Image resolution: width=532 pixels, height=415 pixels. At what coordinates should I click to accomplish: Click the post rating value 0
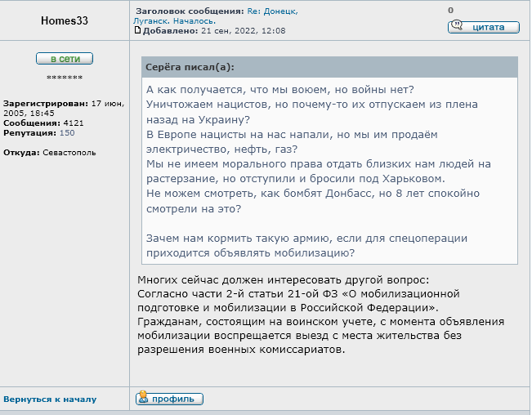click(x=450, y=10)
